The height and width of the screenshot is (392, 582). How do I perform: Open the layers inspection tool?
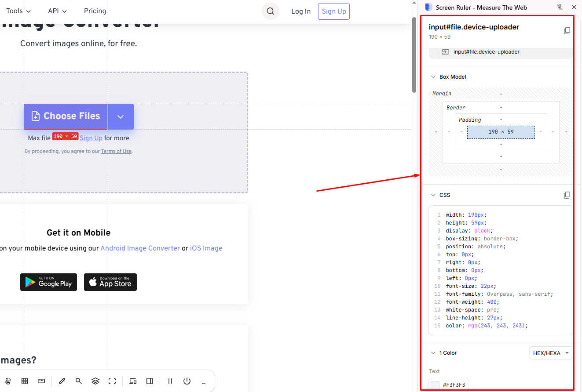click(95, 381)
